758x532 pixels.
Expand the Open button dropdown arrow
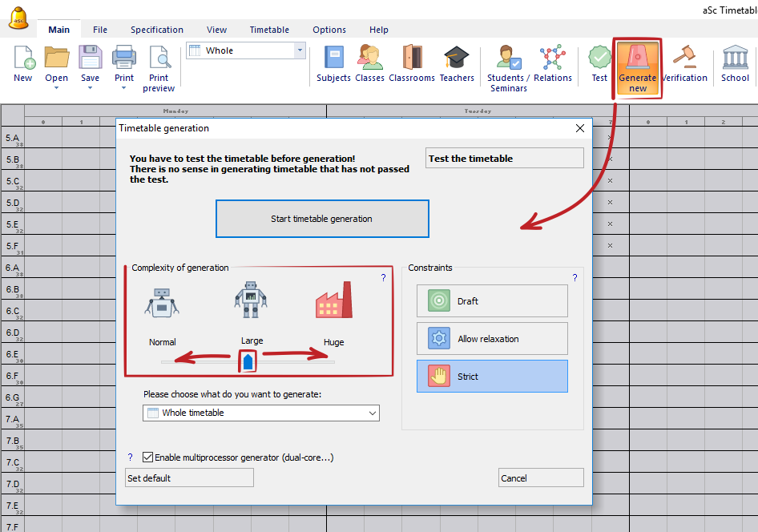click(x=56, y=88)
